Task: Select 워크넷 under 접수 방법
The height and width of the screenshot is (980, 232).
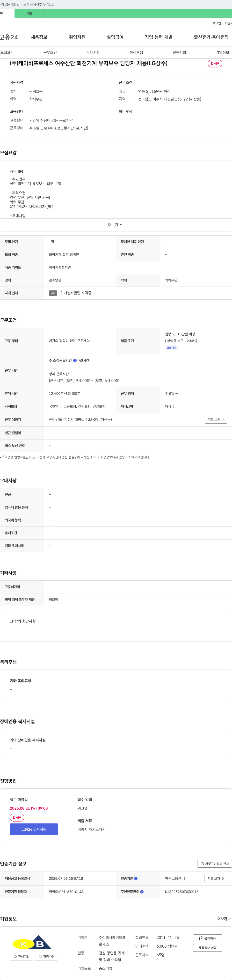Action: 83,808
